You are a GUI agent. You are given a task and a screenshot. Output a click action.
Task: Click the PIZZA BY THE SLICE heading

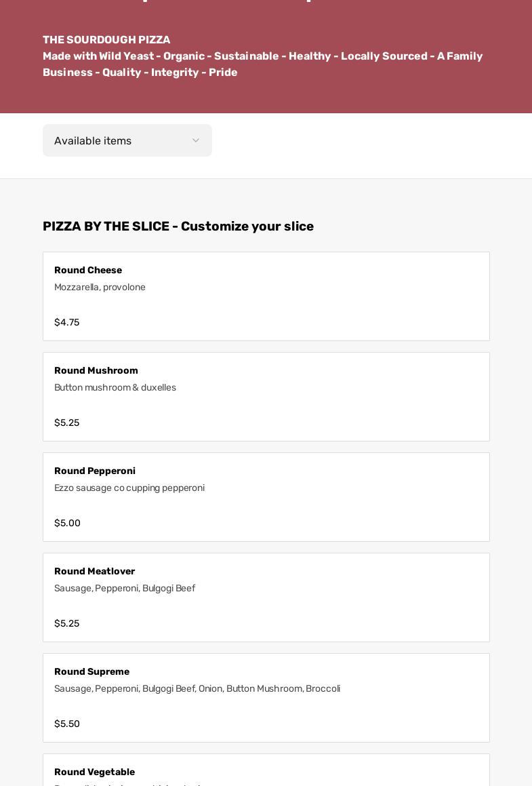pyautogui.click(x=178, y=227)
